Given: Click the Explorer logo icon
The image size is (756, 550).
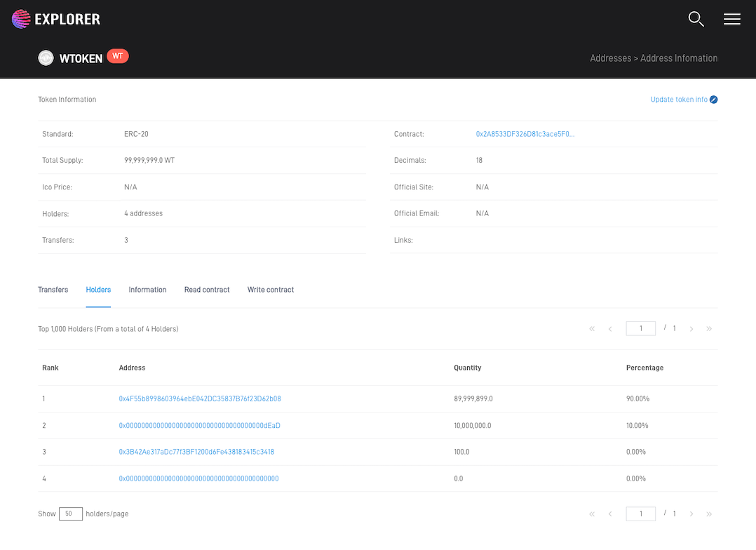Looking at the screenshot, I should pos(21,19).
